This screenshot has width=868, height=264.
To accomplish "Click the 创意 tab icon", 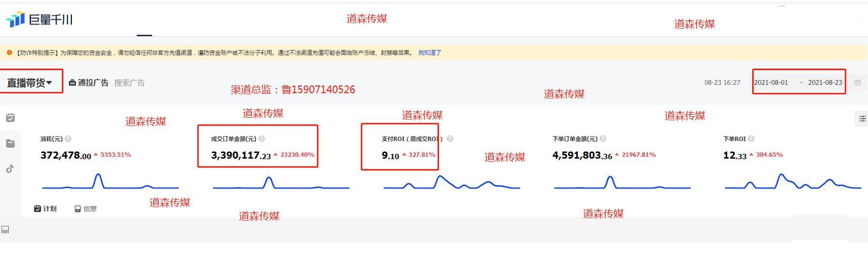I will [x=78, y=208].
